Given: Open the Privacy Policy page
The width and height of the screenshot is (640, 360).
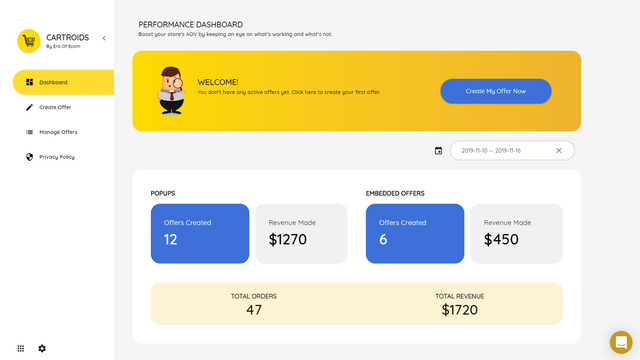Looking at the screenshot, I should point(64,157).
